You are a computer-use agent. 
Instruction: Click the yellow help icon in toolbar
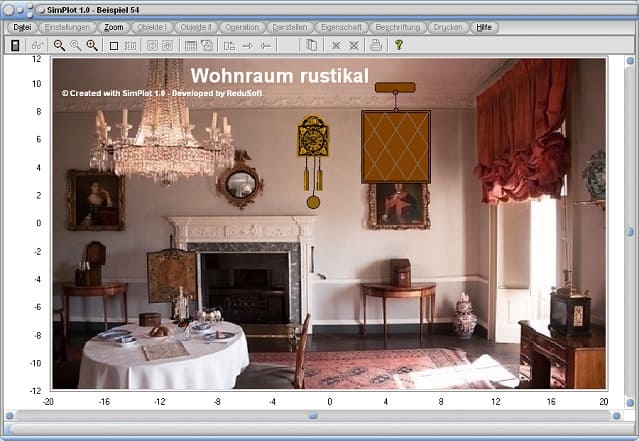click(x=399, y=45)
